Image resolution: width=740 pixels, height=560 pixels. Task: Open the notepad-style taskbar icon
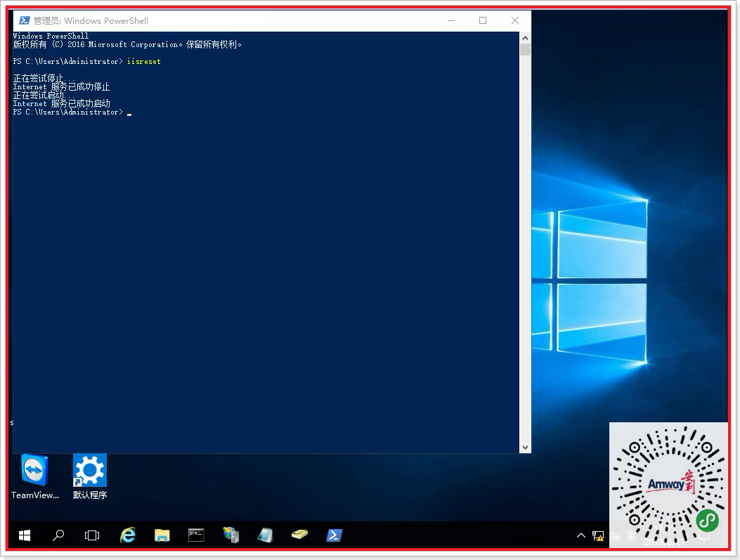click(265, 535)
